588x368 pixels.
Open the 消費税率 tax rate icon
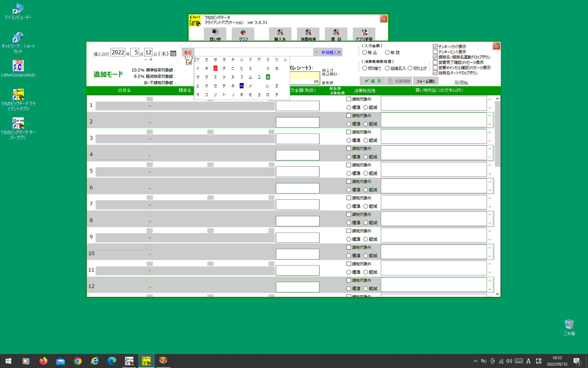(308, 34)
